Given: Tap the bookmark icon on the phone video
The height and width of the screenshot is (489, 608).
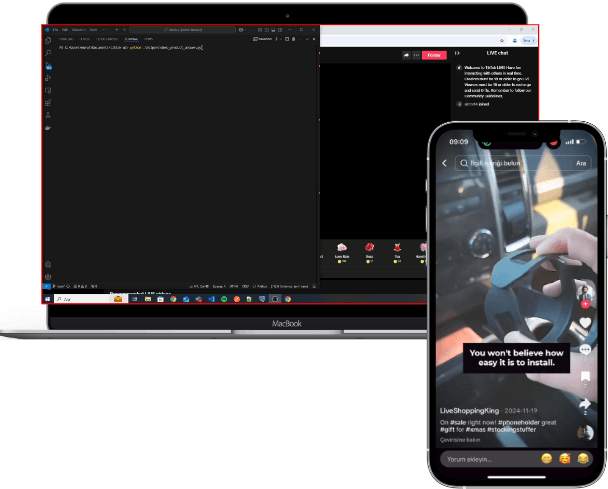Looking at the screenshot, I should tap(585, 376).
